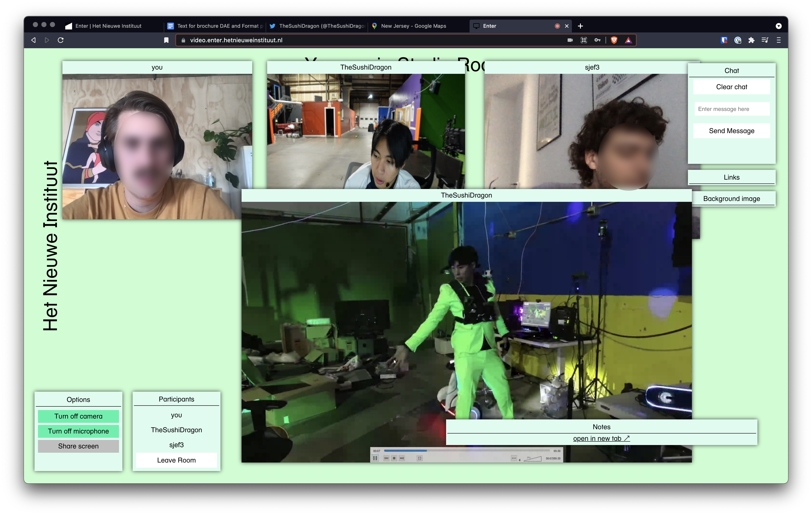Click the sjef3 webcam video tile
Viewport: 812px width, 515px height.
(586, 131)
